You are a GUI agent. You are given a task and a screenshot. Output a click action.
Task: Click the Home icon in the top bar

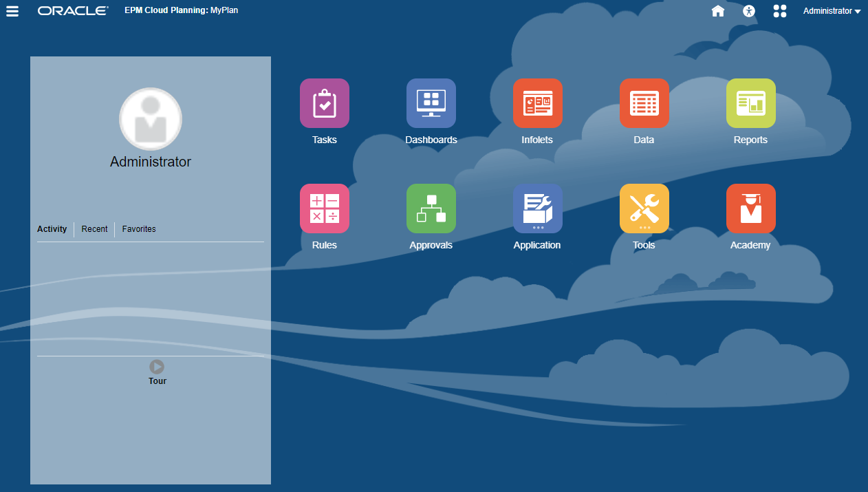(717, 11)
